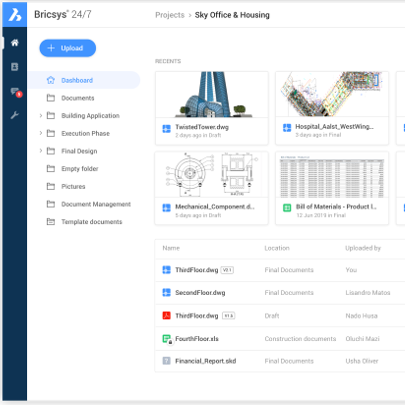Click the TwistedTower.dwg file name
The width and height of the screenshot is (405, 405).
click(202, 127)
